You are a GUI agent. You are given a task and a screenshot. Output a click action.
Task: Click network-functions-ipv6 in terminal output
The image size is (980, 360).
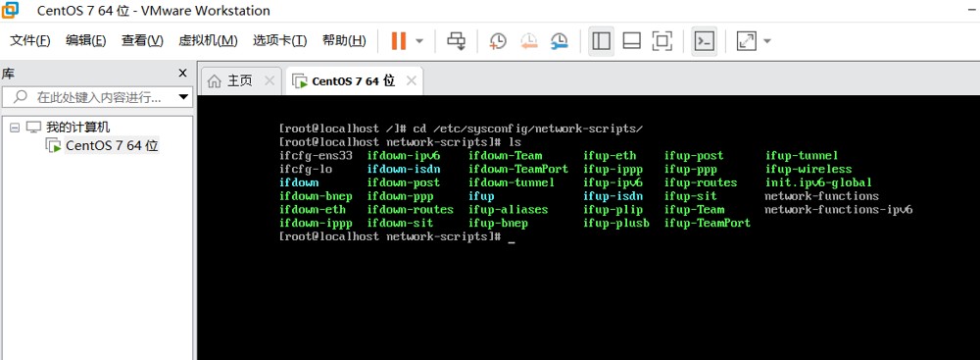pyautogui.click(x=839, y=209)
